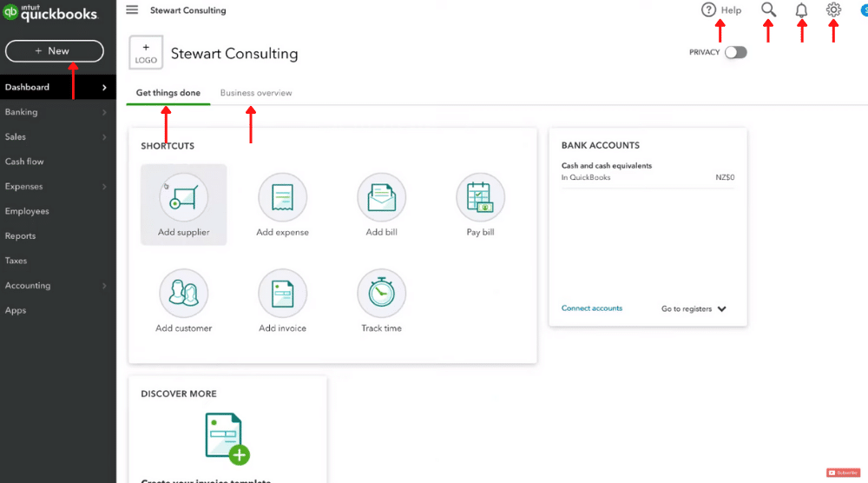This screenshot has height=483, width=868.
Task: Click the Add expense shortcut icon
Action: click(x=282, y=197)
